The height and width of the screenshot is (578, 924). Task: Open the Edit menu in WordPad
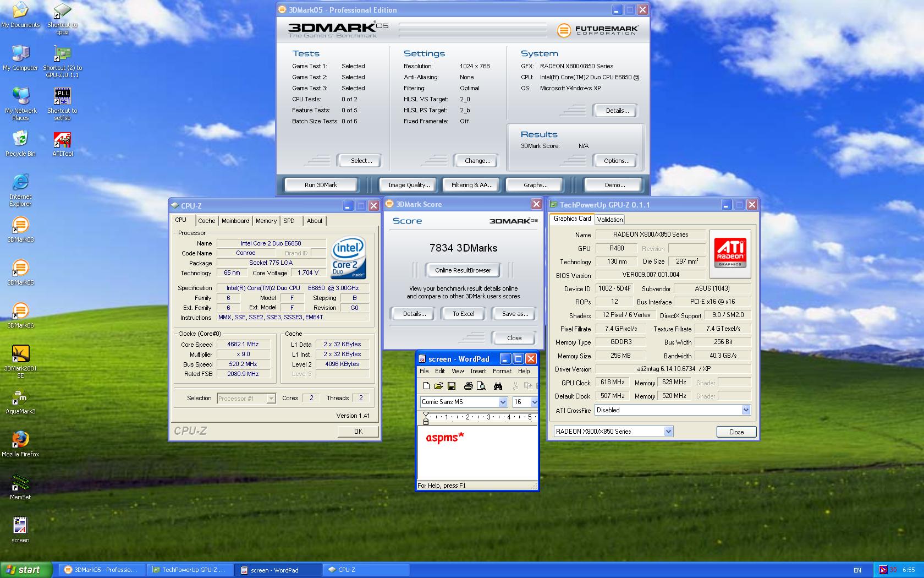point(440,371)
